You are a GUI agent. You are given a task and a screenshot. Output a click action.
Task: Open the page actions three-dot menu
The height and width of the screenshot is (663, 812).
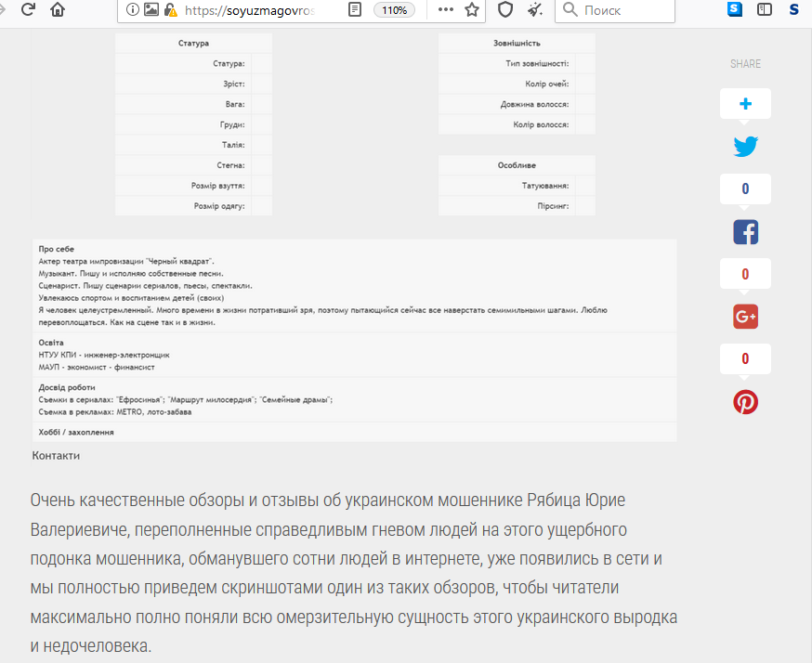click(446, 10)
